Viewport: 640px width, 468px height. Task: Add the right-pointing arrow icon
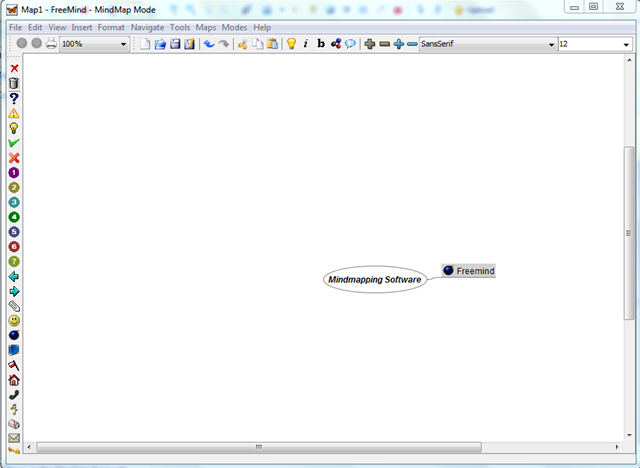coord(14,291)
